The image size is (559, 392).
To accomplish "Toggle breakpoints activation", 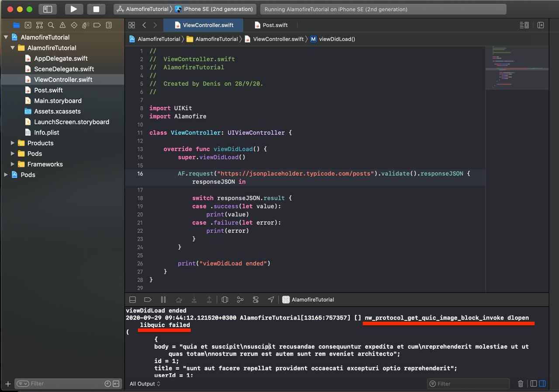I will 148,299.
